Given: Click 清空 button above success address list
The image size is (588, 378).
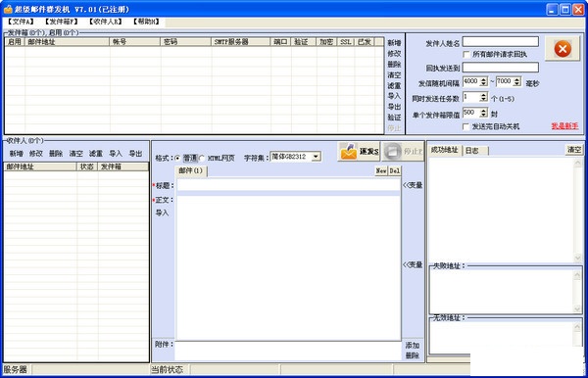Looking at the screenshot, I should pos(573,150).
